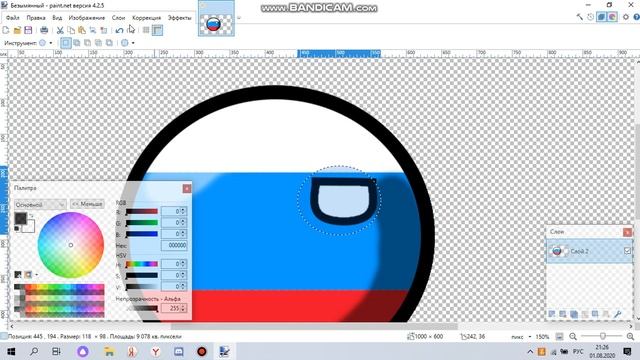Click the deselect icon in toolbar
This screenshot has width=640, height=360.
pyautogui.click(x=104, y=30)
